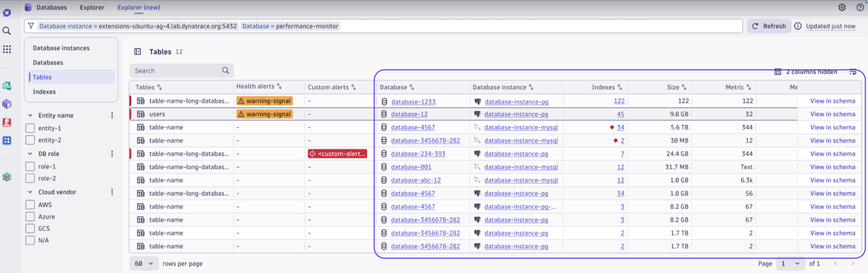Open the database-abc-12 link
Viewport: 868px width, 273px height.
416,180
